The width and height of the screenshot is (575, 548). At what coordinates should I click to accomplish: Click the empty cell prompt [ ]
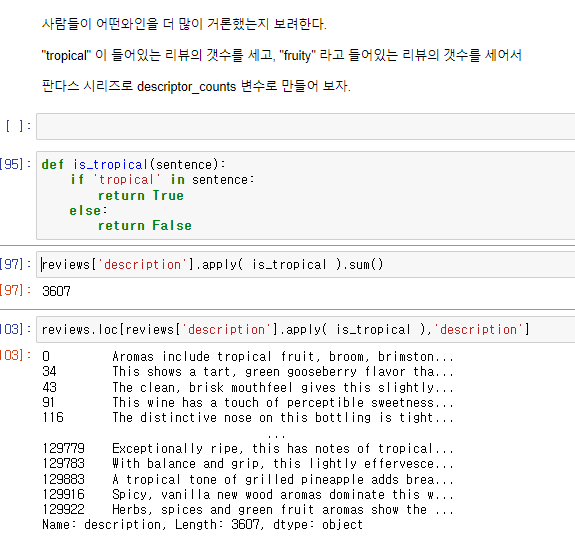click(x=18, y=126)
